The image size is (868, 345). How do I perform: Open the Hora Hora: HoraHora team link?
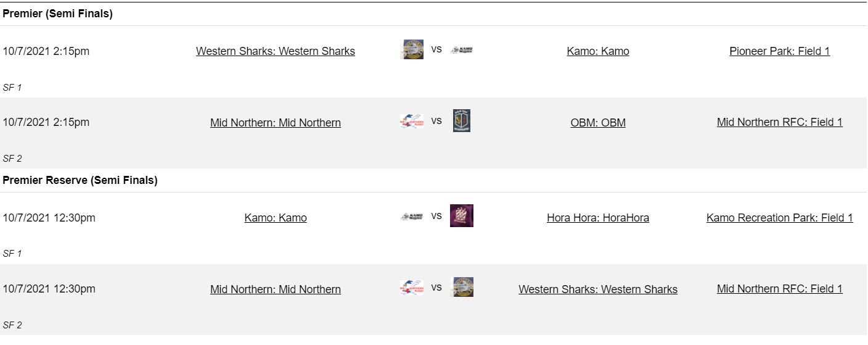(x=598, y=218)
